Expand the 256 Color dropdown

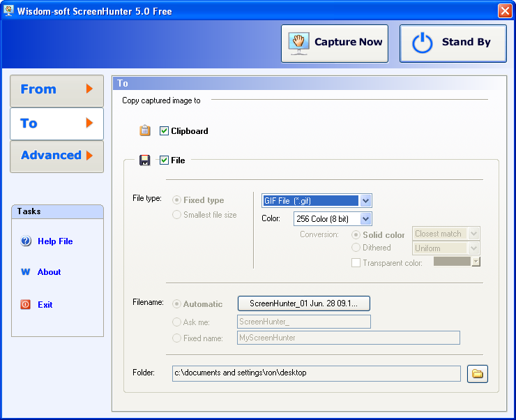[365, 219]
